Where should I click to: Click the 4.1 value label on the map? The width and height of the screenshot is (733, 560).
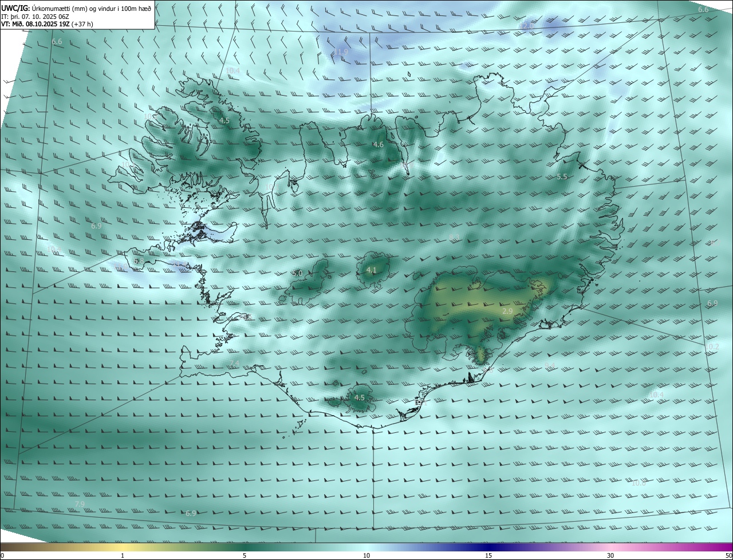click(371, 270)
